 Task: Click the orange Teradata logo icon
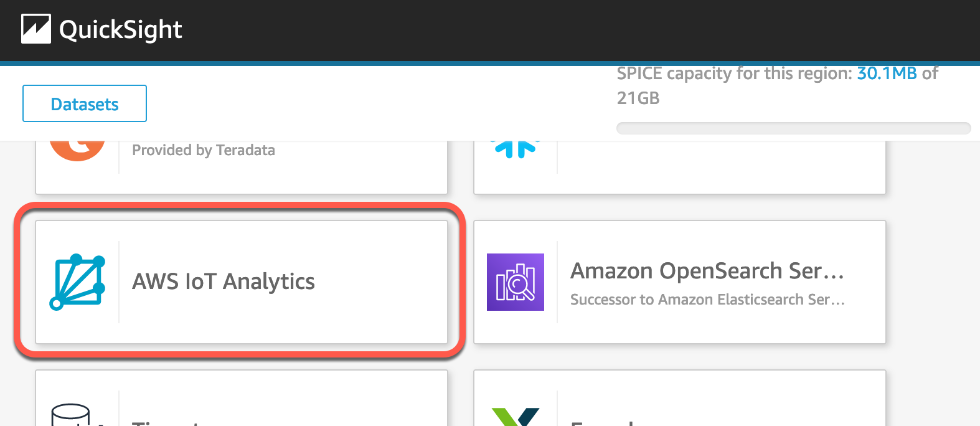(x=77, y=142)
